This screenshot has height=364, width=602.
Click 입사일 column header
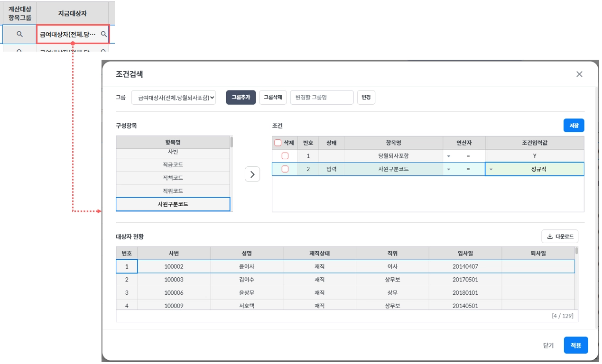coord(465,253)
